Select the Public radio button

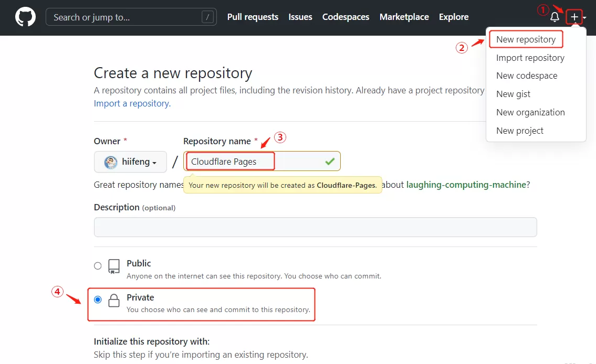tap(98, 266)
